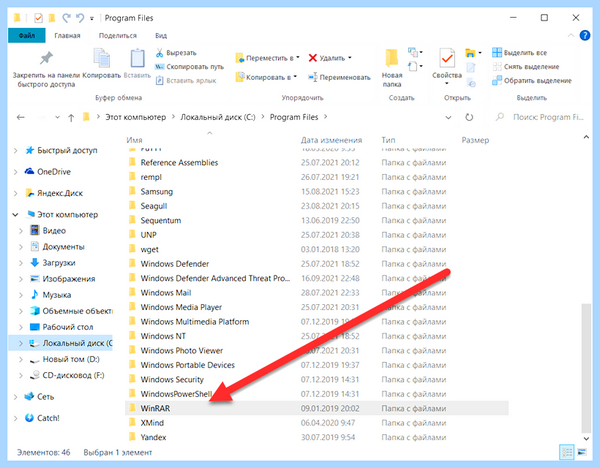Select Яндекс.Диск in navigation pane
Image resolution: width=600 pixels, height=468 pixels.
tap(60, 193)
